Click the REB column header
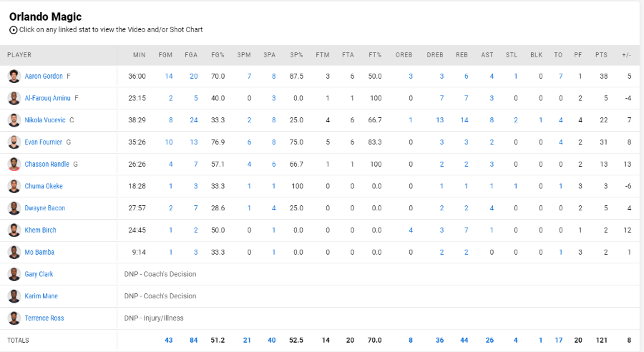Screen dimensions: 644x352 pyautogui.click(x=462, y=54)
